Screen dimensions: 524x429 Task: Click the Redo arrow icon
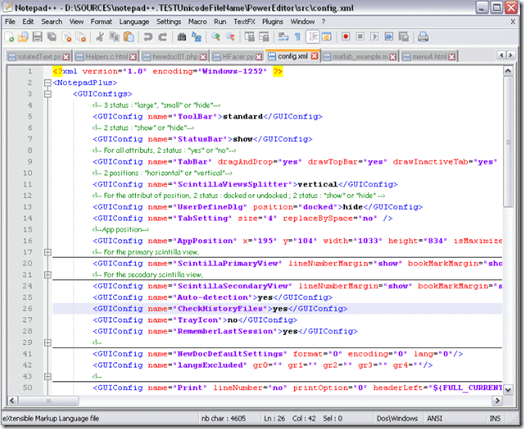[163, 37]
